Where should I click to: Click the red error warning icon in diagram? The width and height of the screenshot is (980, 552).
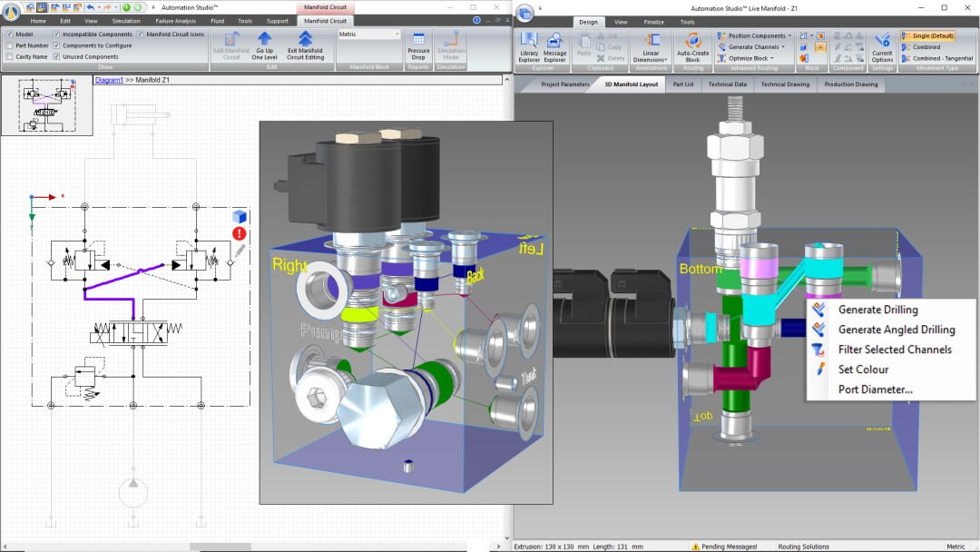pyautogui.click(x=240, y=233)
